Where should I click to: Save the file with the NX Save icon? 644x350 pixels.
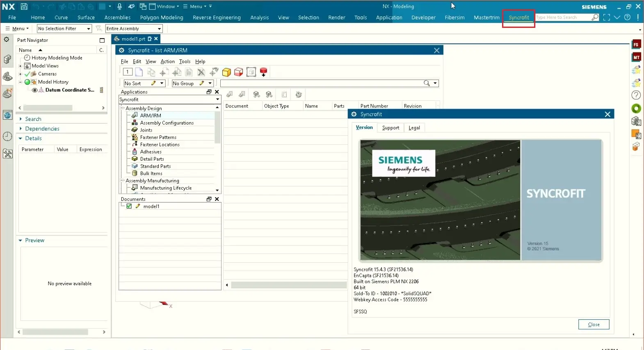(24, 7)
